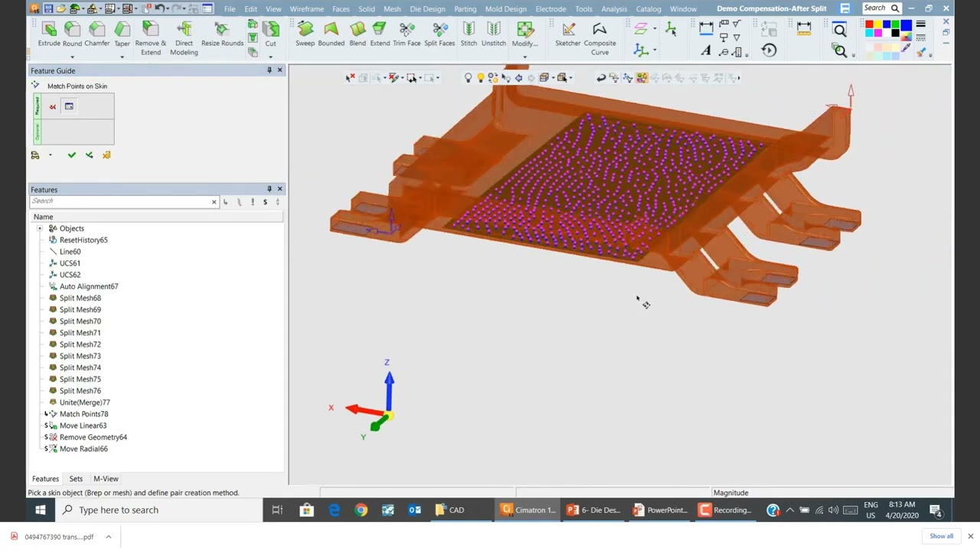980x551 pixels.
Task: Open the Modify tool
Action: pyautogui.click(x=524, y=35)
